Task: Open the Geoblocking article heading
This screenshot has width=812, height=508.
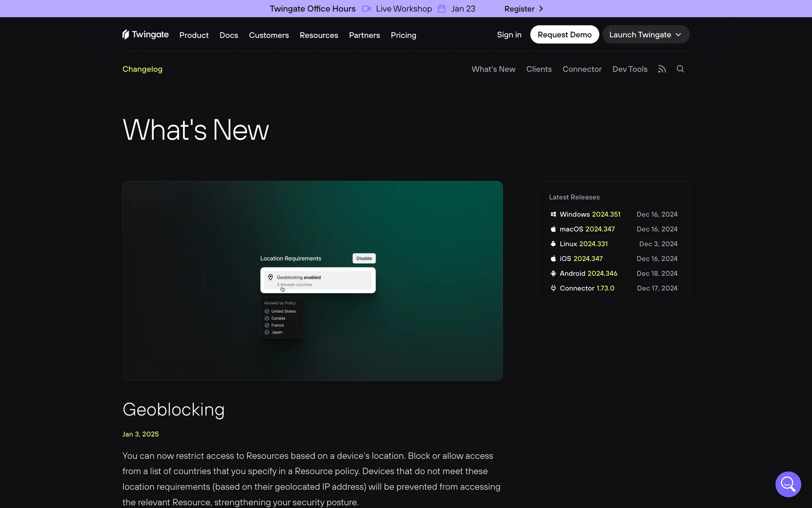Action: (173, 409)
